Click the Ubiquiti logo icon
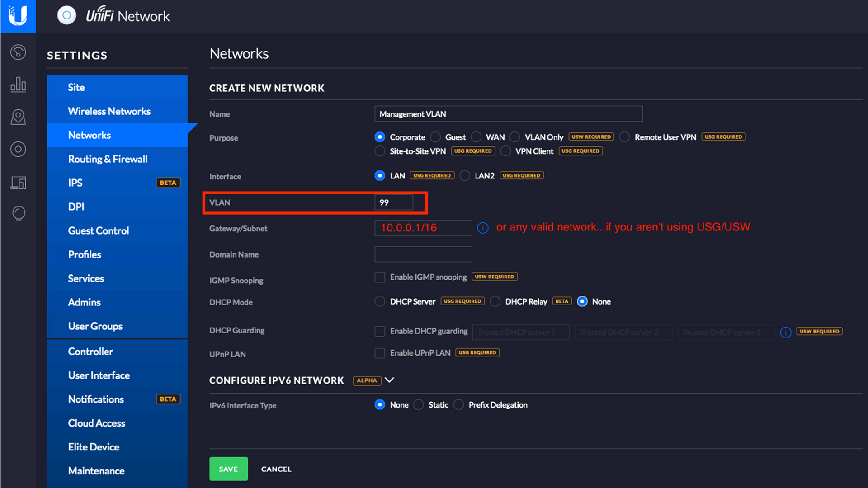The width and height of the screenshot is (868, 488). pos(18,16)
